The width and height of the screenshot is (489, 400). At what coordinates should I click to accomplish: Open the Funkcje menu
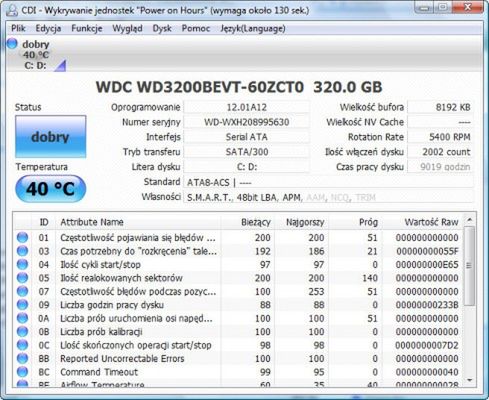[x=87, y=28]
